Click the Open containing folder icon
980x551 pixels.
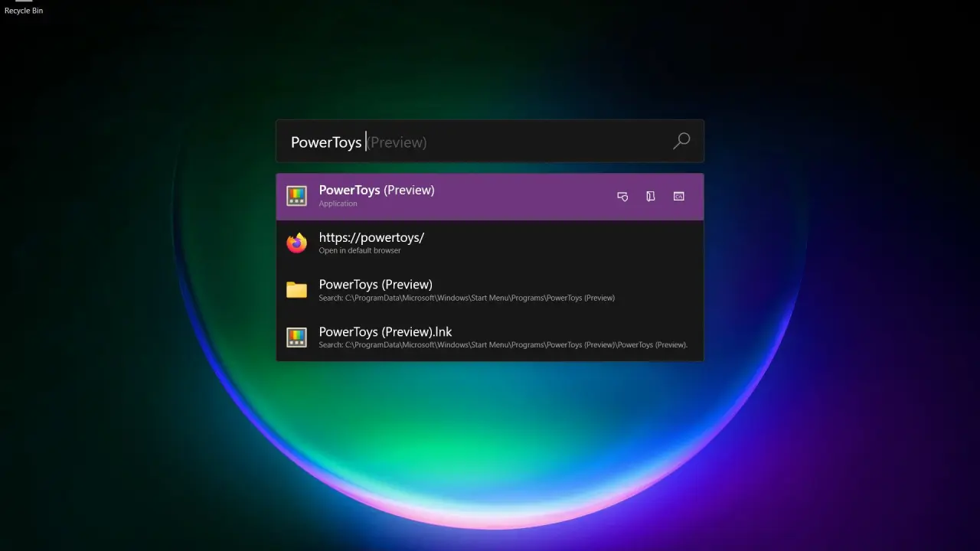pos(651,197)
